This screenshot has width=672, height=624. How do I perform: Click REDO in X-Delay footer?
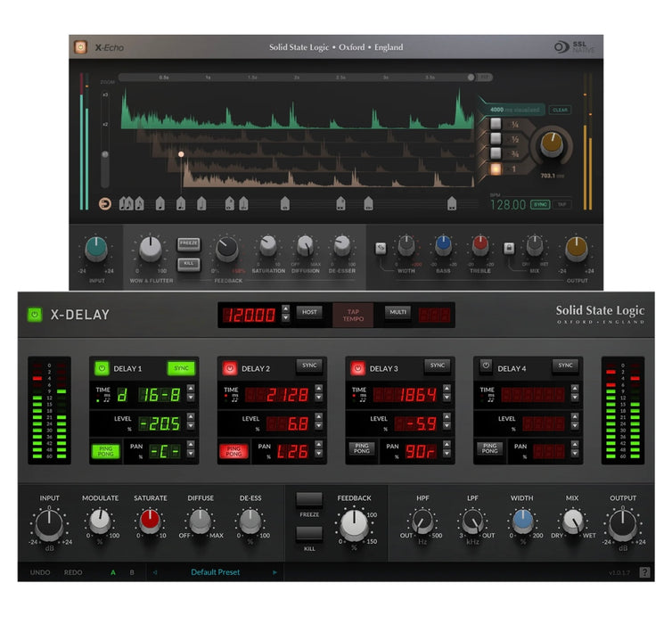[x=73, y=572]
